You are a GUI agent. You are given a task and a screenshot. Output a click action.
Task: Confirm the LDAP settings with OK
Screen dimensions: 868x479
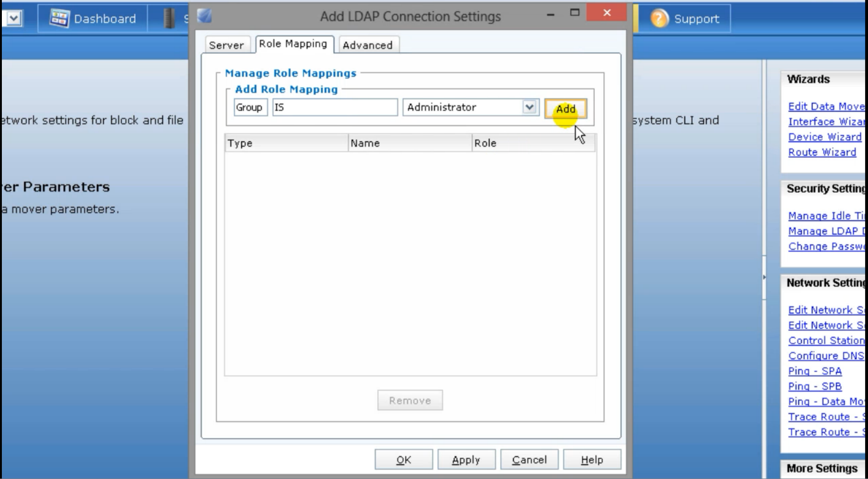(x=403, y=459)
